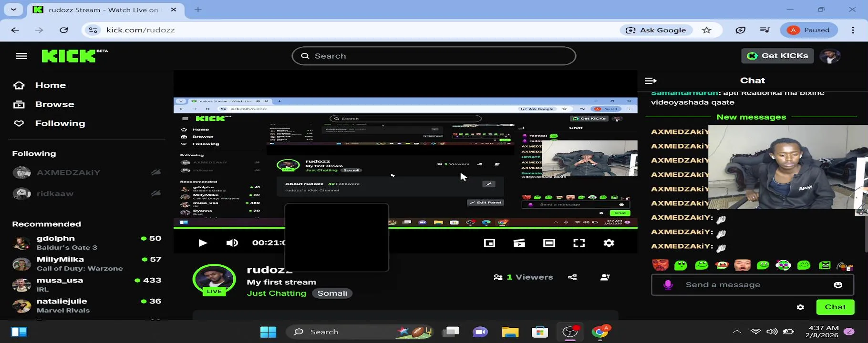Open Microsoft Store from taskbar
868x343 pixels.
tap(540, 332)
